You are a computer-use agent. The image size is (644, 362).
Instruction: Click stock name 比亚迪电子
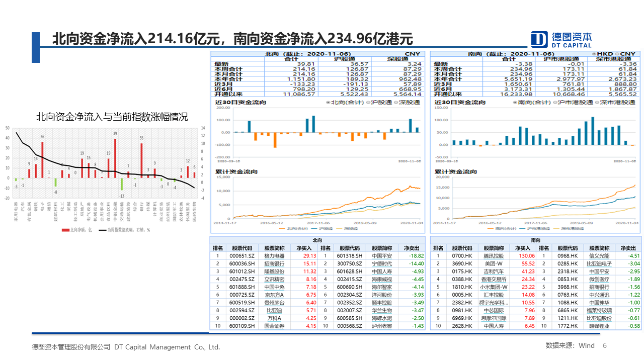[599, 263]
